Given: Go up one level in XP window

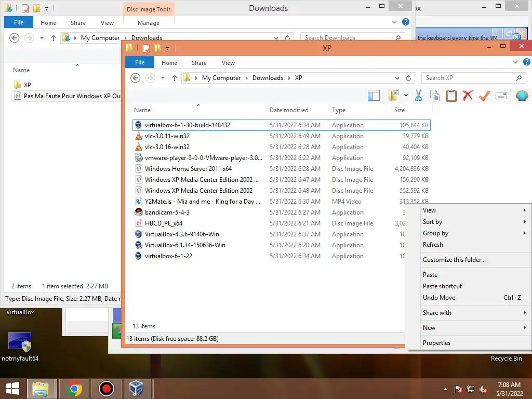Looking at the screenshot, I should pyautogui.click(x=175, y=78).
